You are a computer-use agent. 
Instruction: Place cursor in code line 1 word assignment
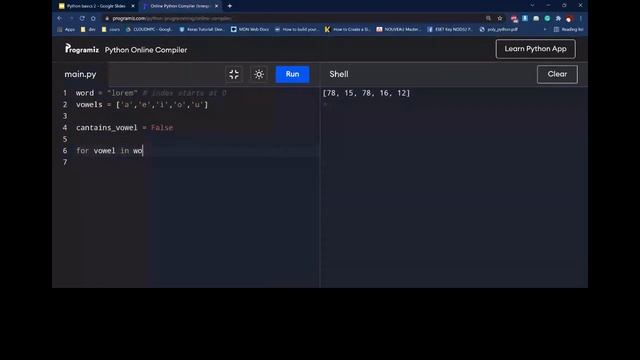151,93
